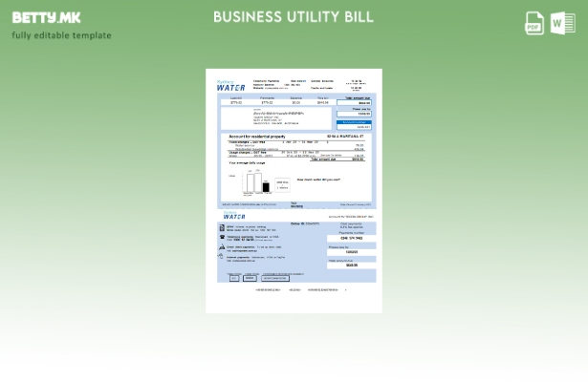The height and width of the screenshot is (382, 588).
Task: Click the Word document format icon
Action: click(x=562, y=23)
